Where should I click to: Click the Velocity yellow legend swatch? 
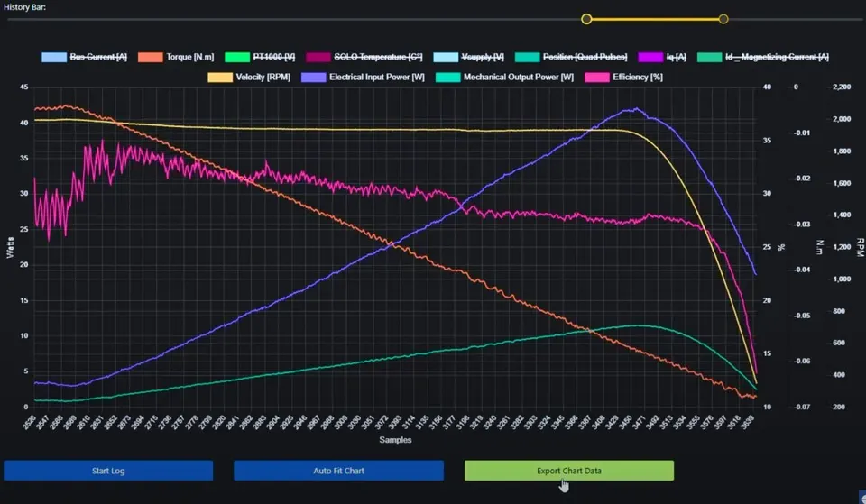(220, 77)
